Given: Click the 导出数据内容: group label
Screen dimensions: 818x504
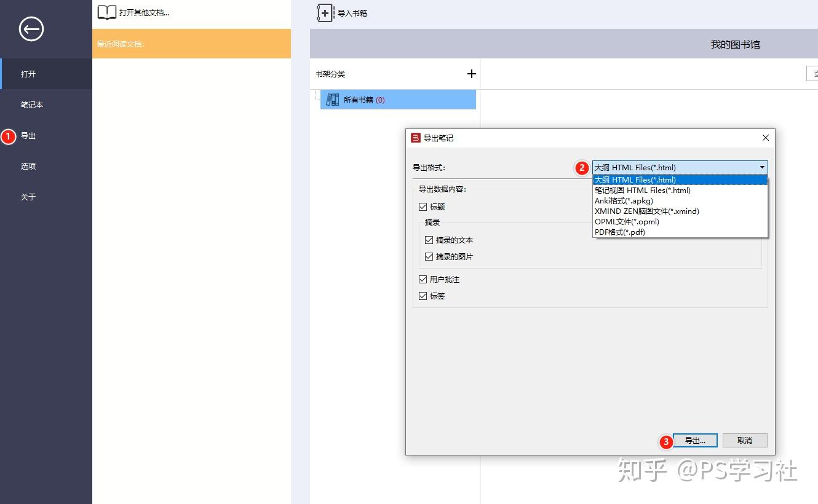Looking at the screenshot, I should tap(442, 189).
